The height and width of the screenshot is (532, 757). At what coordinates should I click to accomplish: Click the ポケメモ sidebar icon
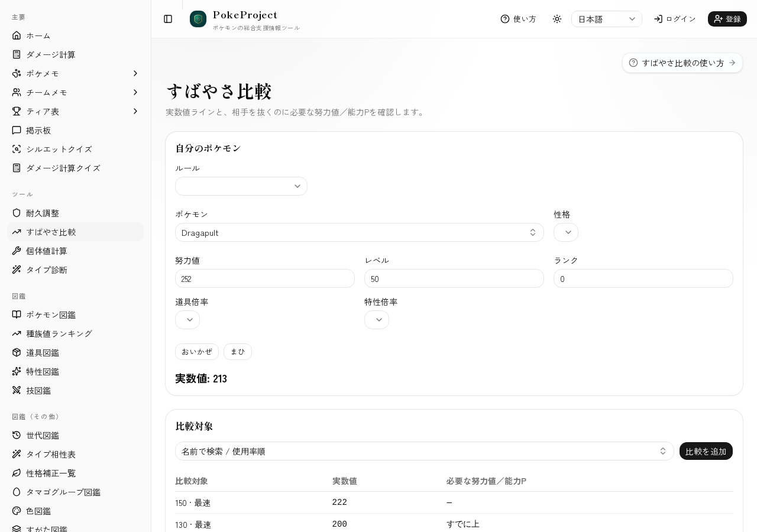click(x=17, y=73)
